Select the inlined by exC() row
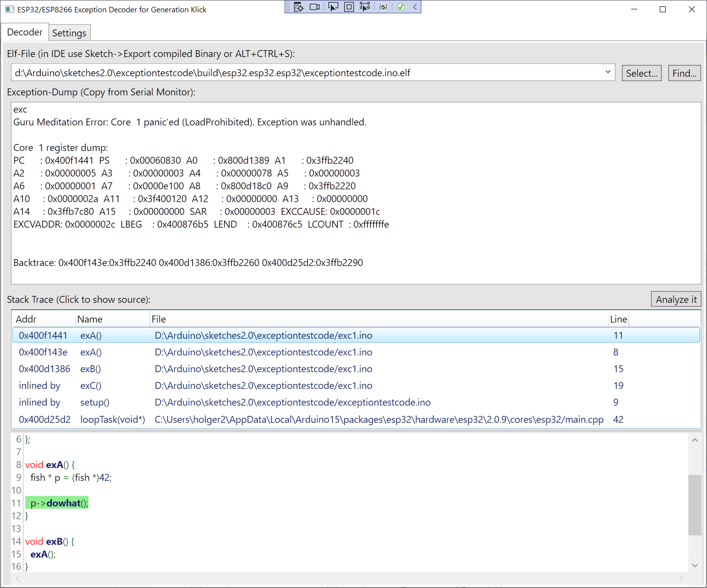 pyautogui.click(x=356, y=385)
